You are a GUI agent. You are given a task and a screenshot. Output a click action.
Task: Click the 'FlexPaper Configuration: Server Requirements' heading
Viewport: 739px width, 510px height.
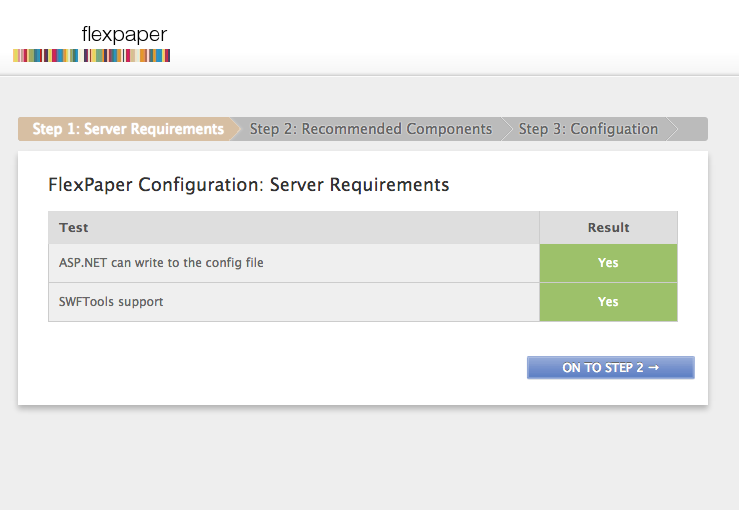[x=248, y=185]
